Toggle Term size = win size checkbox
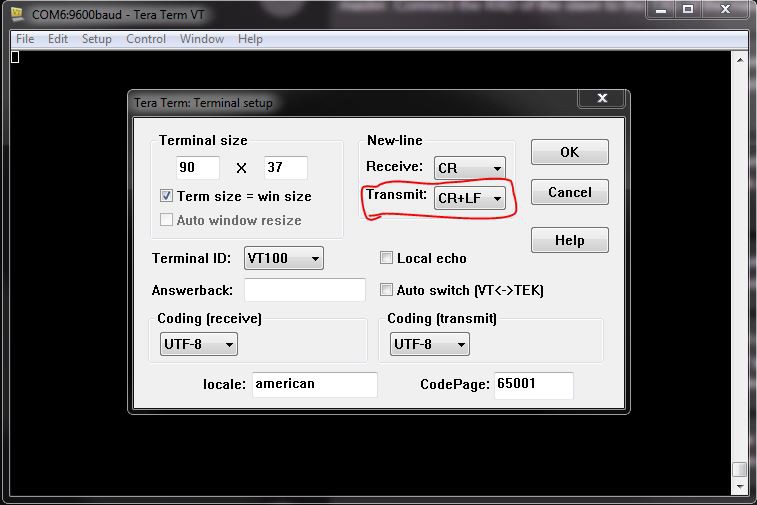This screenshot has width=757, height=505. click(166, 196)
